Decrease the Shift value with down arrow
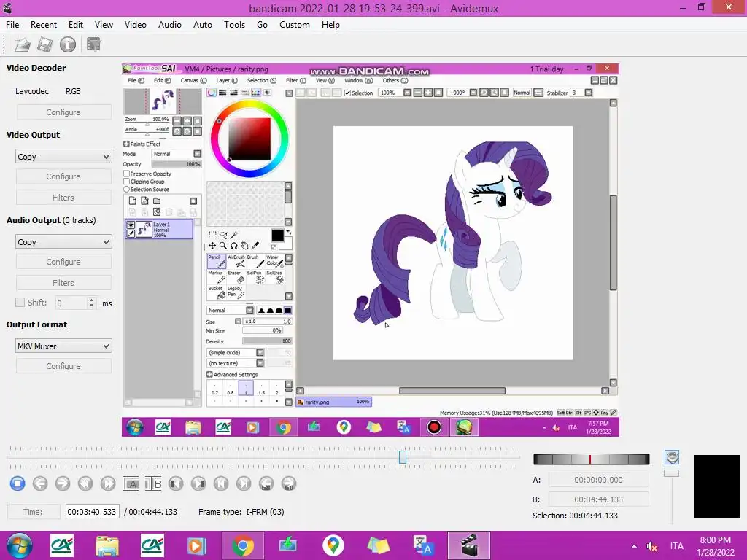This screenshot has width=747, height=560. (91, 306)
